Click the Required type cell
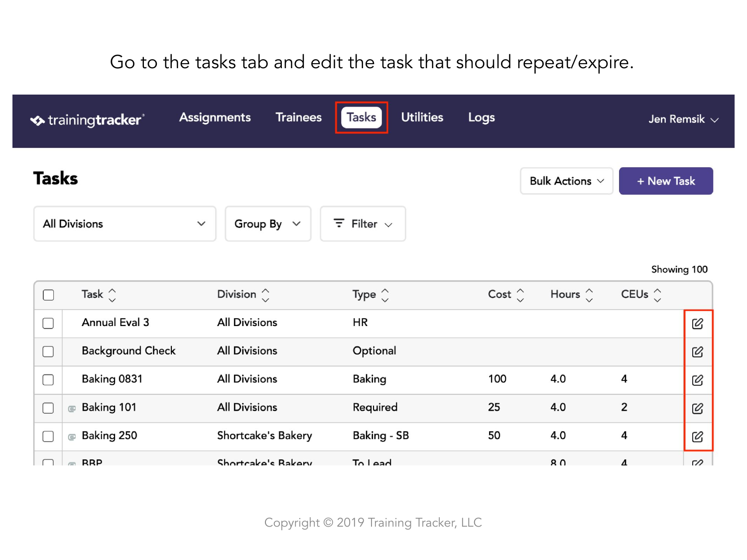Image resolution: width=747 pixels, height=560 pixels. click(x=375, y=408)
